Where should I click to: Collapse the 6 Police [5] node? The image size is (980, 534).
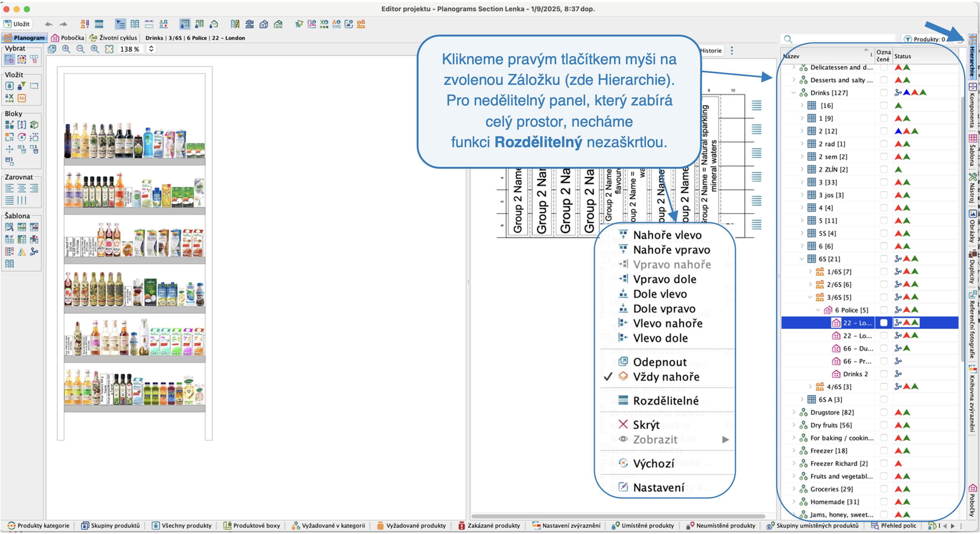[x=818, y=310]
